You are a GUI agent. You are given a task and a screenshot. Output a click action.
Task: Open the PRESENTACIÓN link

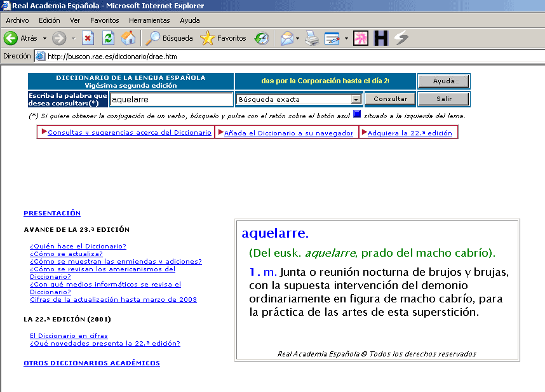[x=52, y=213]
